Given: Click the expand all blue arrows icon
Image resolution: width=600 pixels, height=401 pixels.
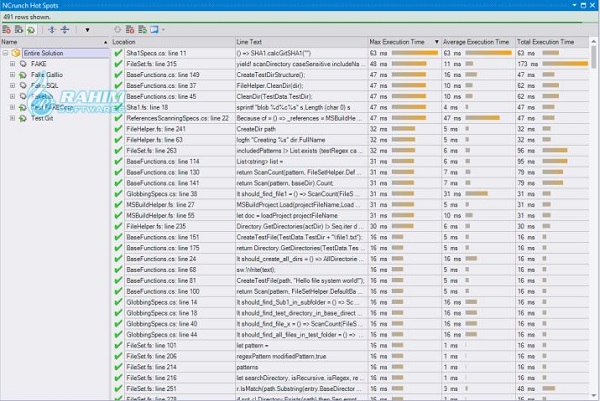Looking at the screenshot, I should 52,29.
